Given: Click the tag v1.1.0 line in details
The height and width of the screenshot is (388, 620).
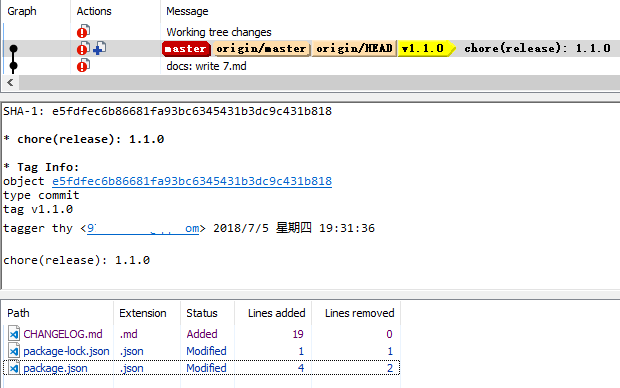Looking at the screenshot, I should point(38,209).
